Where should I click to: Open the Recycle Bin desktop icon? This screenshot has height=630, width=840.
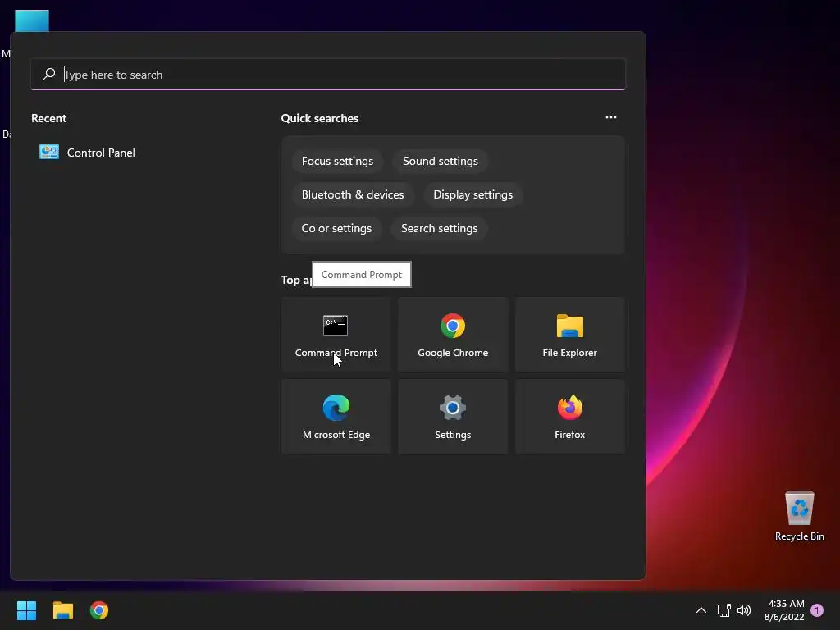coord(799,515)
